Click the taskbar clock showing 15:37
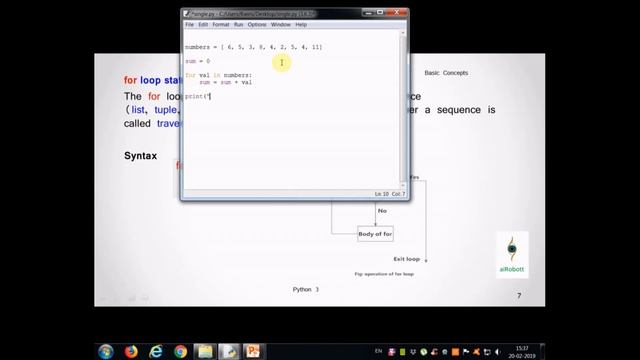Image resolution: width=640 pixels, height=360 pixels. [522, 352]
